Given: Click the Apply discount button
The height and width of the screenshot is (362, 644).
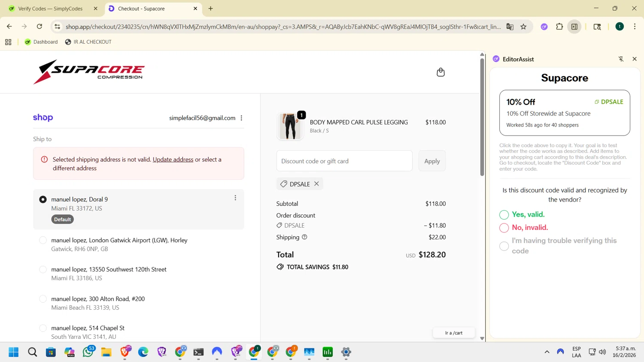Looking at the screenshot, I should pyautogui.click(x=432, y=161).
